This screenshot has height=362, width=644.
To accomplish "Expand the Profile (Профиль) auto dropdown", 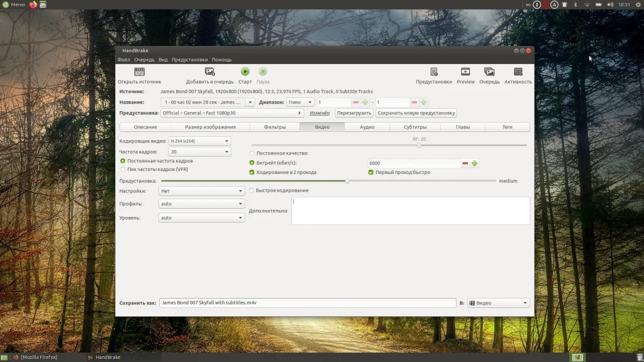I will pyautogui.click(x=202, y=204).
